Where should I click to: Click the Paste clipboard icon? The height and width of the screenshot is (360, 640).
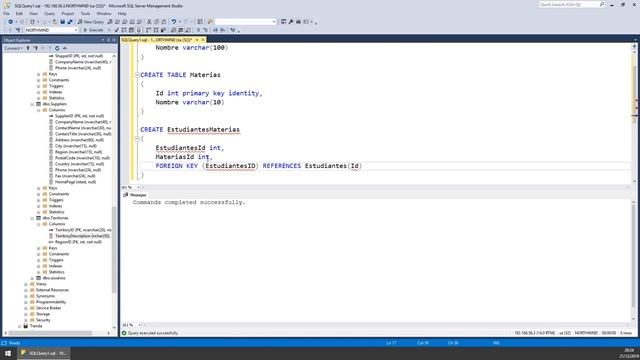[x=164, y=22]
